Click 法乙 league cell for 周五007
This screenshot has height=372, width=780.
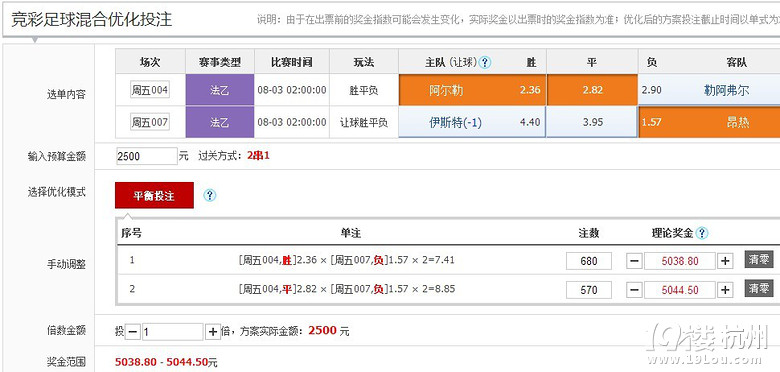click(x=220, y=122)
